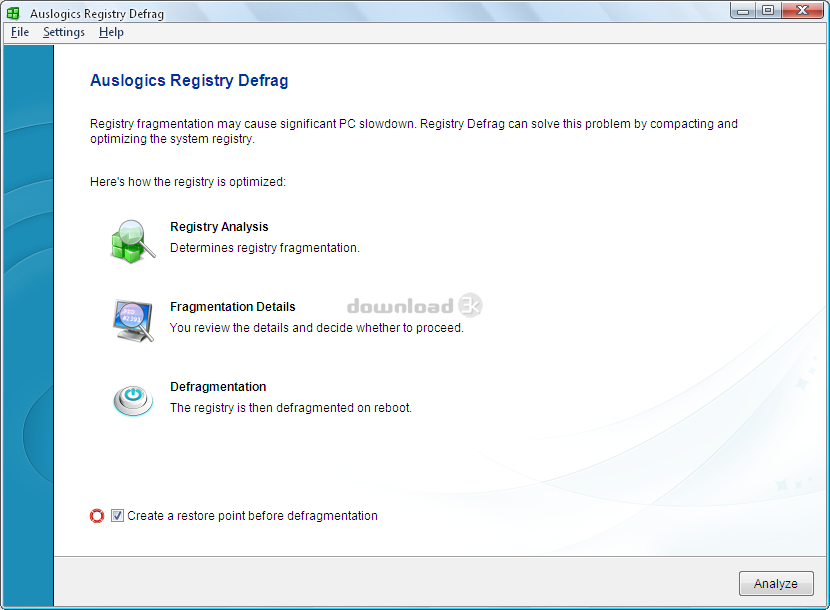
Task: Open the File menu
Action: pos(20,32)
